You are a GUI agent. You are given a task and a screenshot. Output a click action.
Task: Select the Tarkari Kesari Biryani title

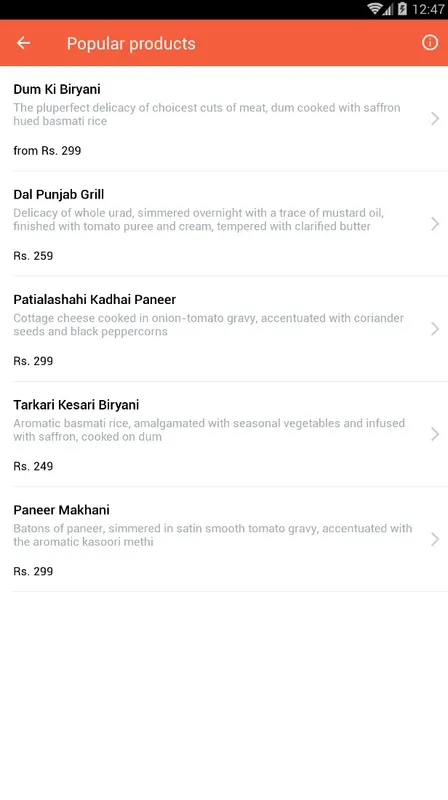click(x=76, y=405)
